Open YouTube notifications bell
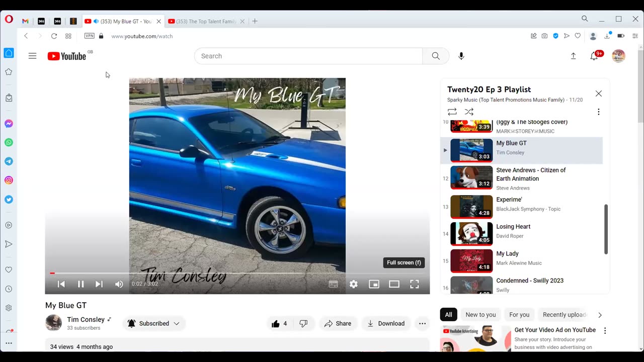 594,56
